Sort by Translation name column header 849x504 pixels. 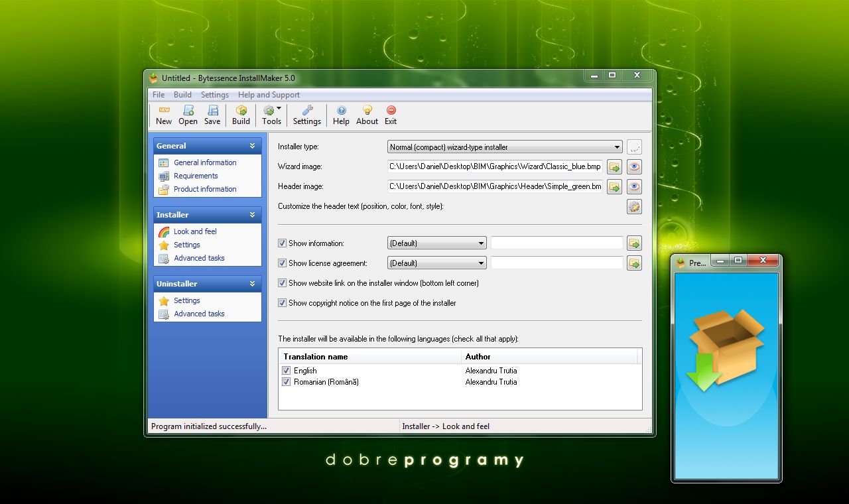(370, 357)
